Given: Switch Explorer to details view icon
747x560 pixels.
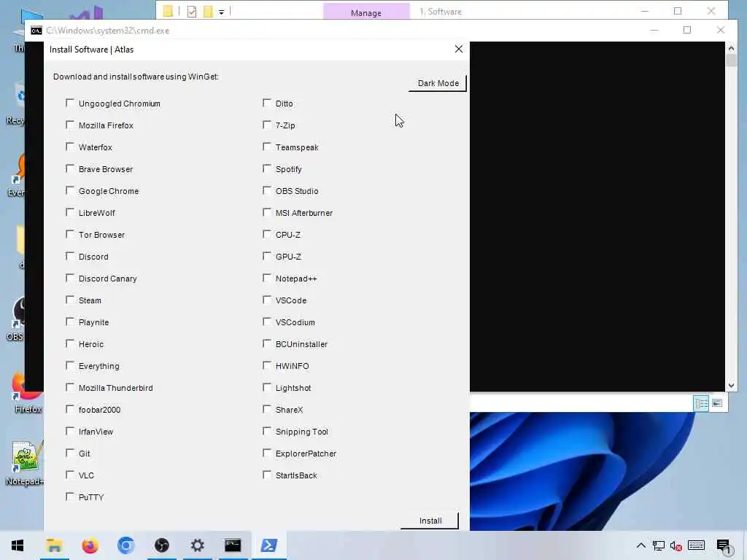Looking at the screenshot, I should [x=701, y=403].
